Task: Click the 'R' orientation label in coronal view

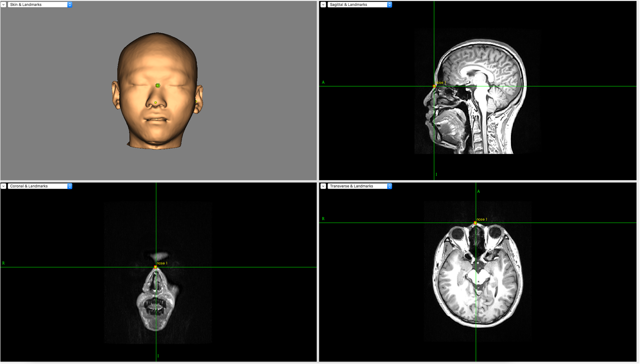Action: (4, 263)
